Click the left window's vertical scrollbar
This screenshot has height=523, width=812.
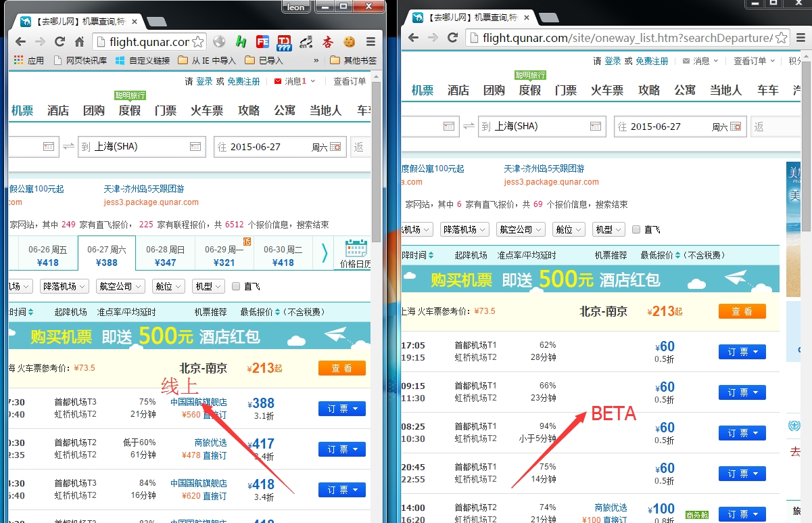click(376, 162)
